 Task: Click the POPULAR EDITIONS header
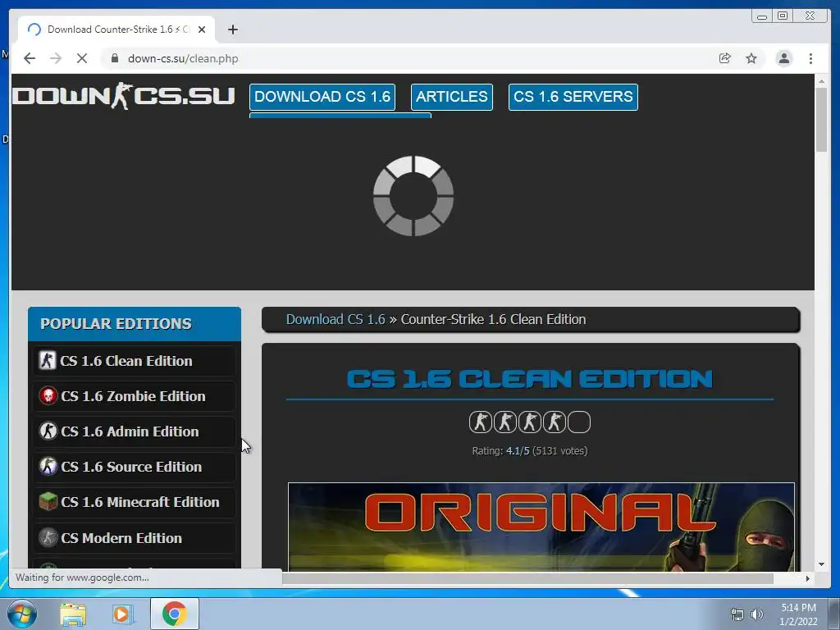click(135, 324)
